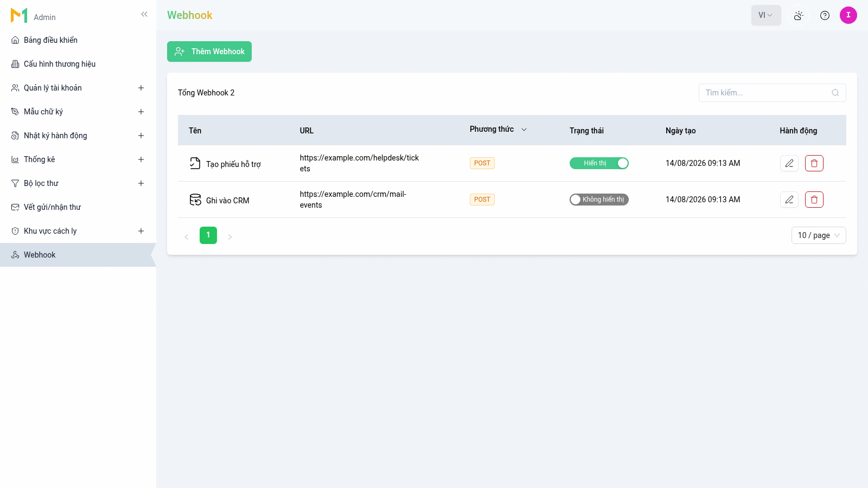Expand Thống kê submenu plus

point(141,159)
